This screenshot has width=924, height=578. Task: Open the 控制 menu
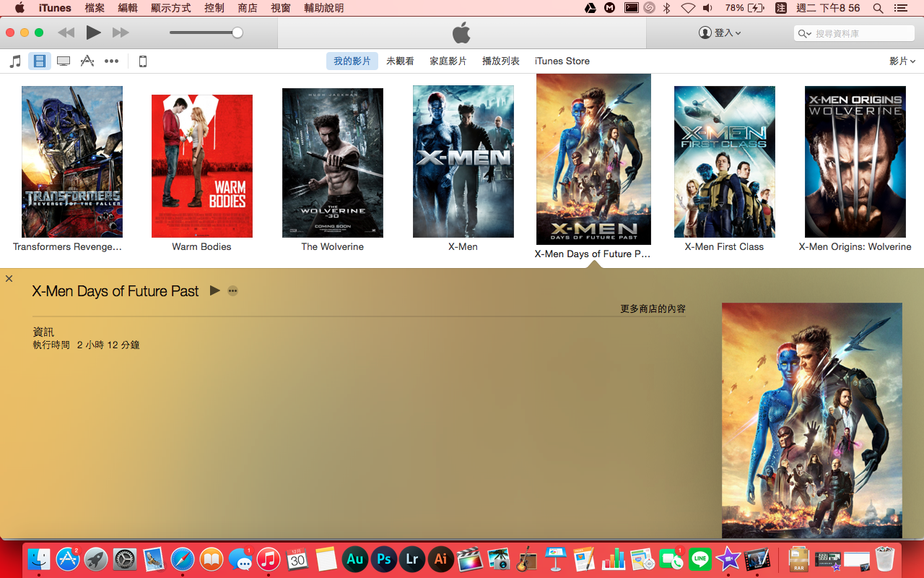point(214,8)
